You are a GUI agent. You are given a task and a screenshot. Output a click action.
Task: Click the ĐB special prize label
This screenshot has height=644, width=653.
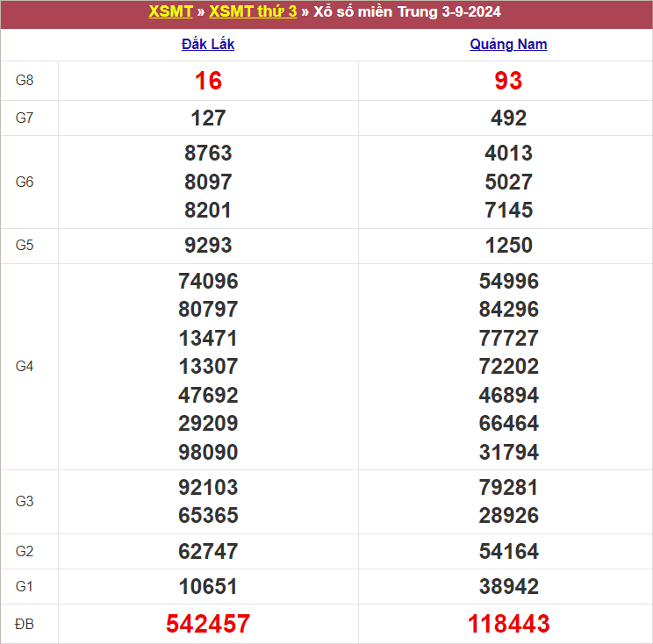click(x=25, y=624)
